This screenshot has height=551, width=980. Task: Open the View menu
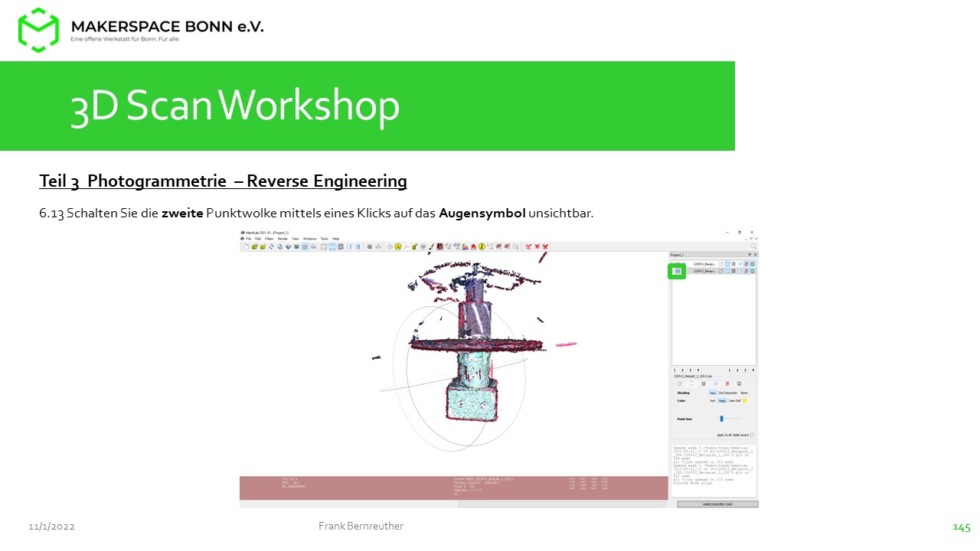[296, 239]
